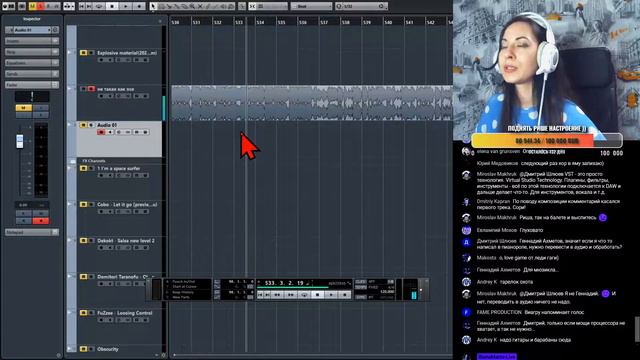
Task: Click the 533.3.2.19 position display
Action: point(284,283)
